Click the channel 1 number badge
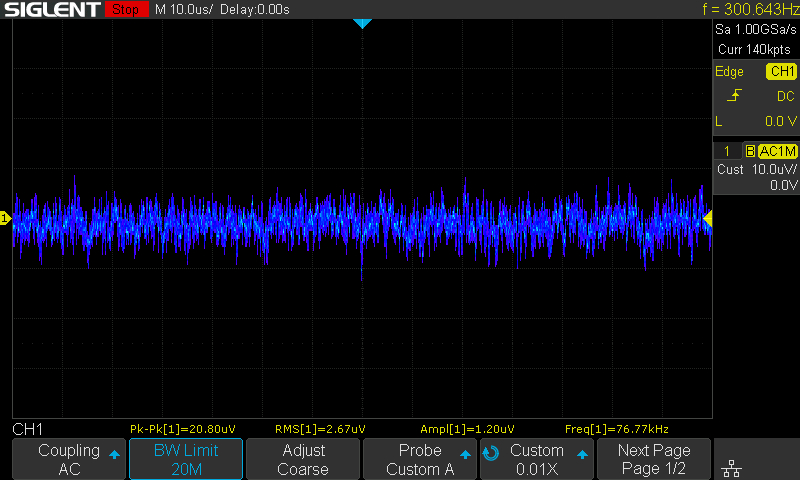This screenshot has width=800, height=480. coord(727,151)
